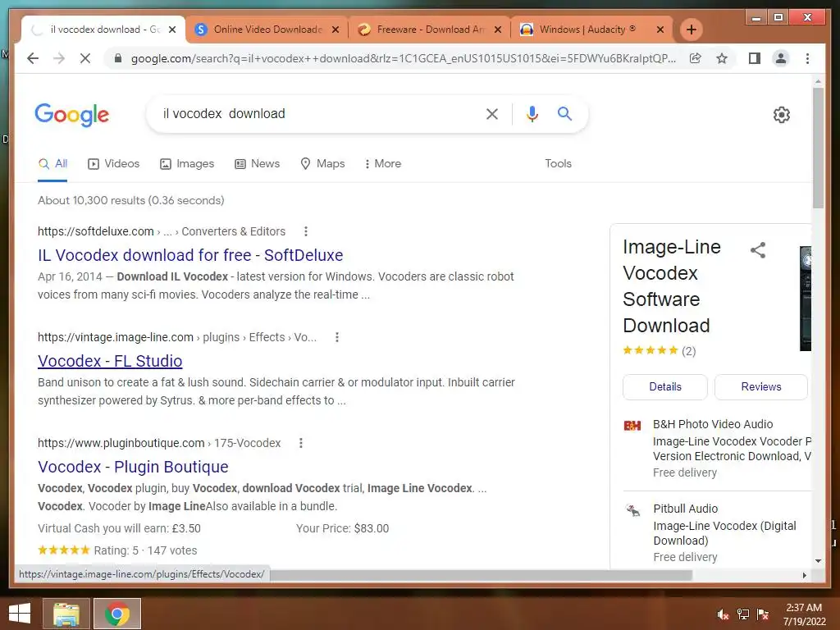Share the Image-Line Vocodex panel
This screenshot has width=840, height=630.
point(758,249)
